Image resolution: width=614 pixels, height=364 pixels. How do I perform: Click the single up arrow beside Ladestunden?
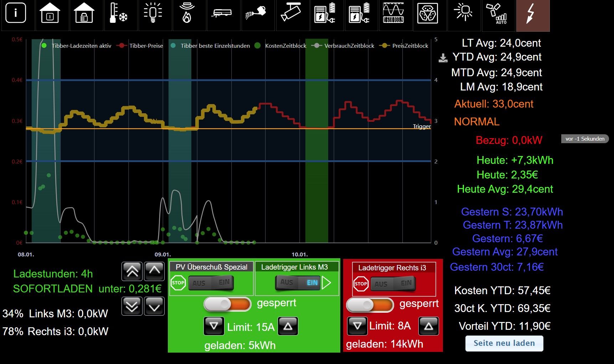coord(154,271)
